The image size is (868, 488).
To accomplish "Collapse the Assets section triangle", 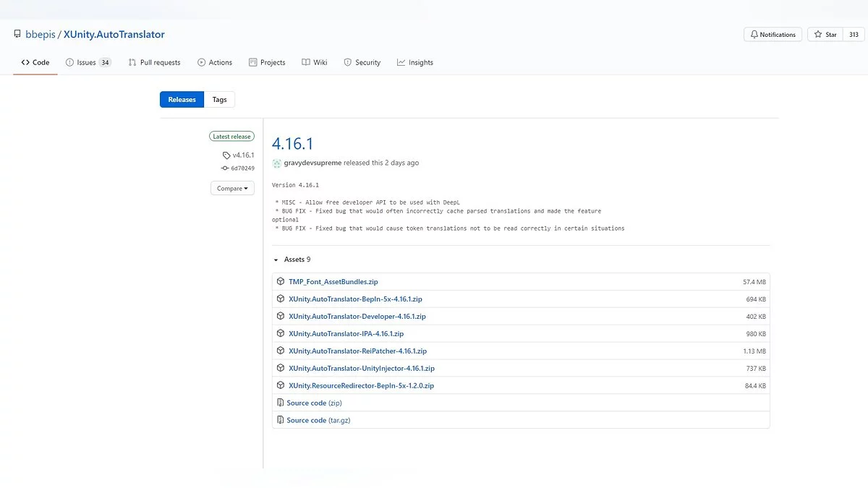I will [276, 260].
